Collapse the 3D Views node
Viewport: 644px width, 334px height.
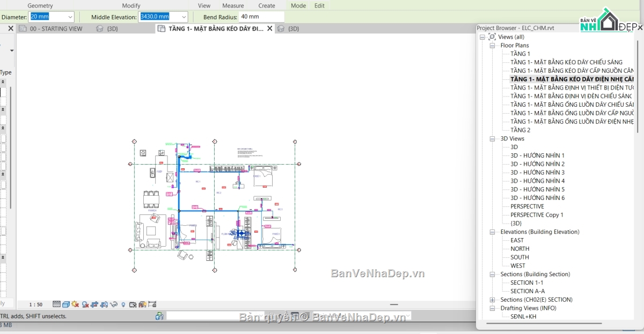click(x=492, y=139)
